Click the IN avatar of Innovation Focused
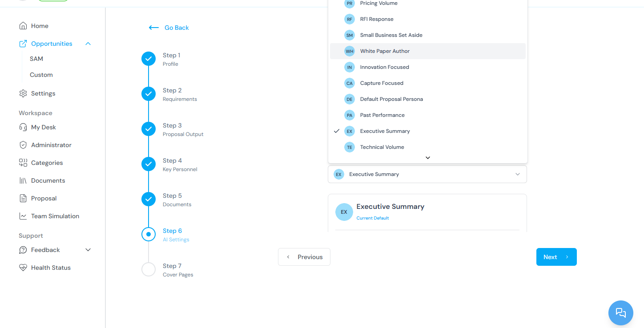 pos(350,67)
